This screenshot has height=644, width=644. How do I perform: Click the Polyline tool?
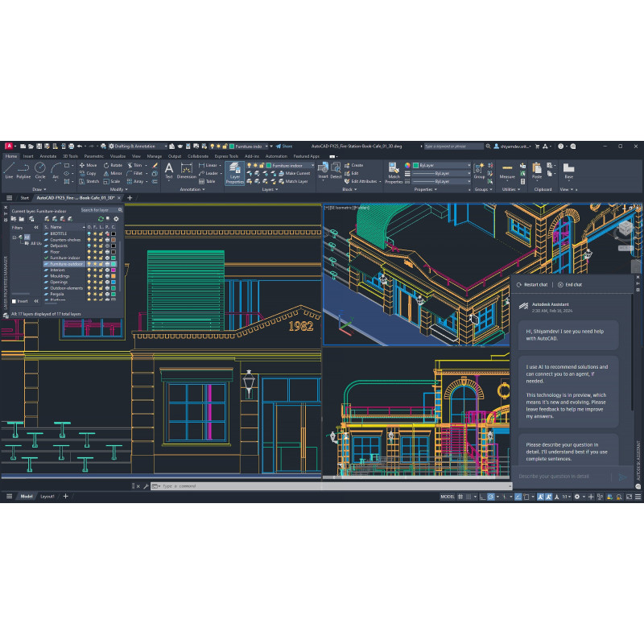pyautogui.click(x=24, y=169)
